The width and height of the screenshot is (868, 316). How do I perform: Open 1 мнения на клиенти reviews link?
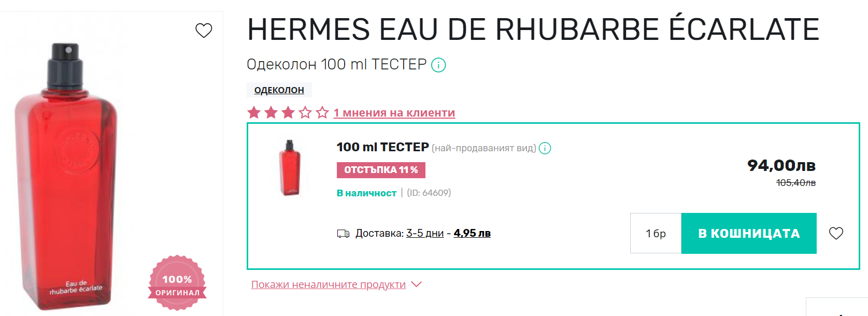click(x=394, y=113)
